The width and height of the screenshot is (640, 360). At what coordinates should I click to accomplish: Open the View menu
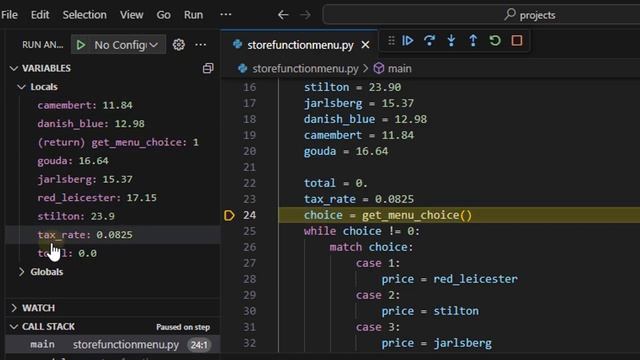point(131,15)
